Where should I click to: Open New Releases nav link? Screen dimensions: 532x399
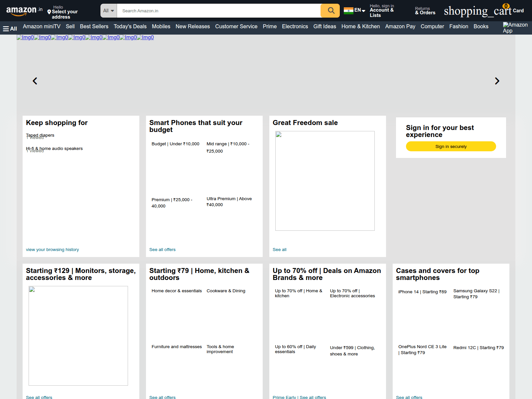(193, 27)
